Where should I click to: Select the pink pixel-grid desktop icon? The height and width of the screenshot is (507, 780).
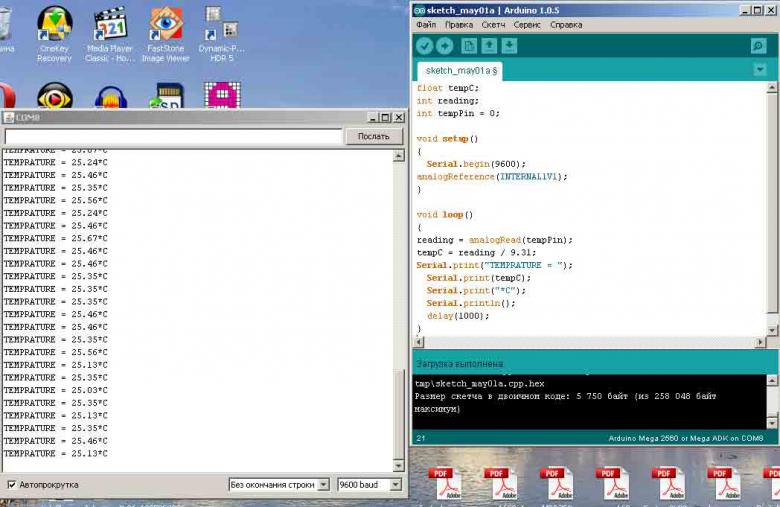pyautogui.click(x=222, y=95)
